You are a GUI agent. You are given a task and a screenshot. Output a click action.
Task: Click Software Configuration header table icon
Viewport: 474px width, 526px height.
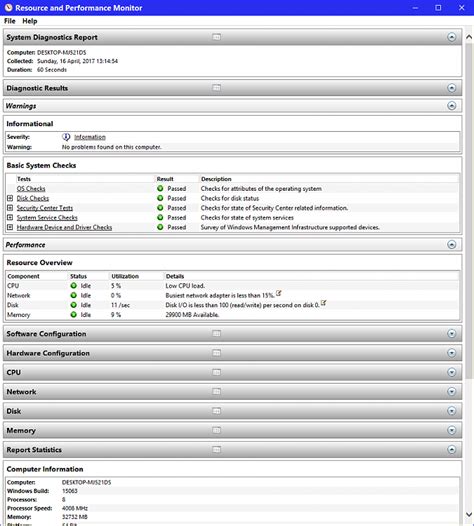tap(216, 333)
